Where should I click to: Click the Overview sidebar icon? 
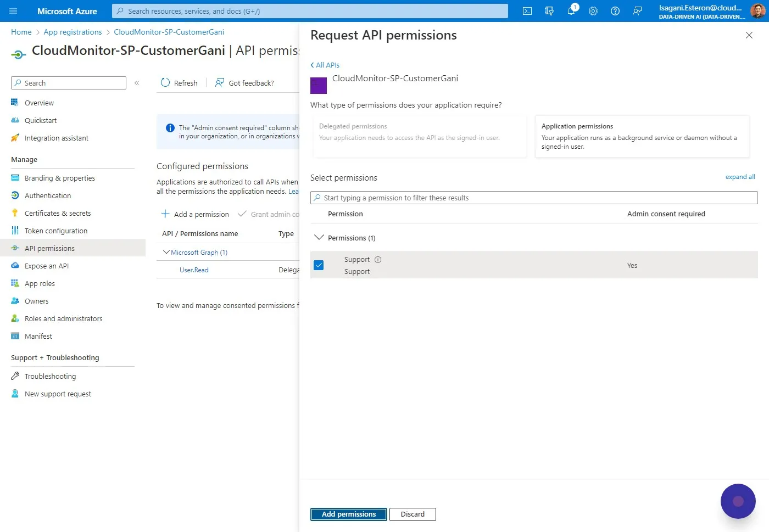(15, 103)
